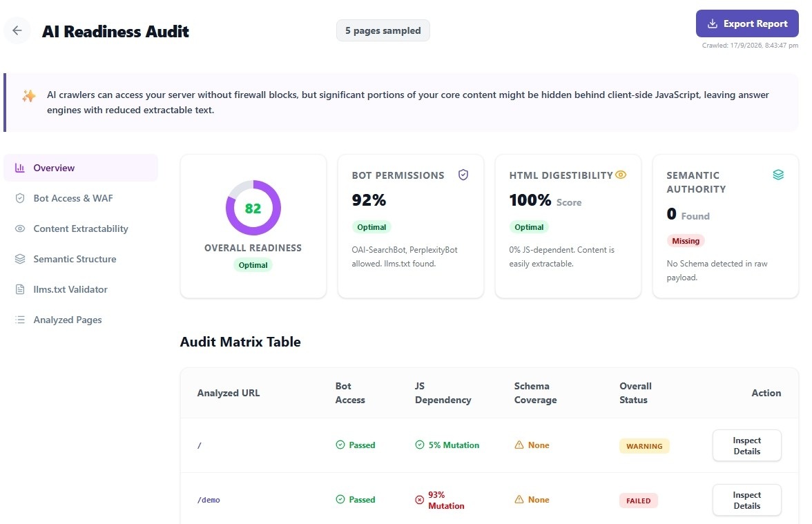The width and height of the screenshot is (812, 524).
Task: Click the 5 pages sampled badge
Action: click(x=383, y=30)
